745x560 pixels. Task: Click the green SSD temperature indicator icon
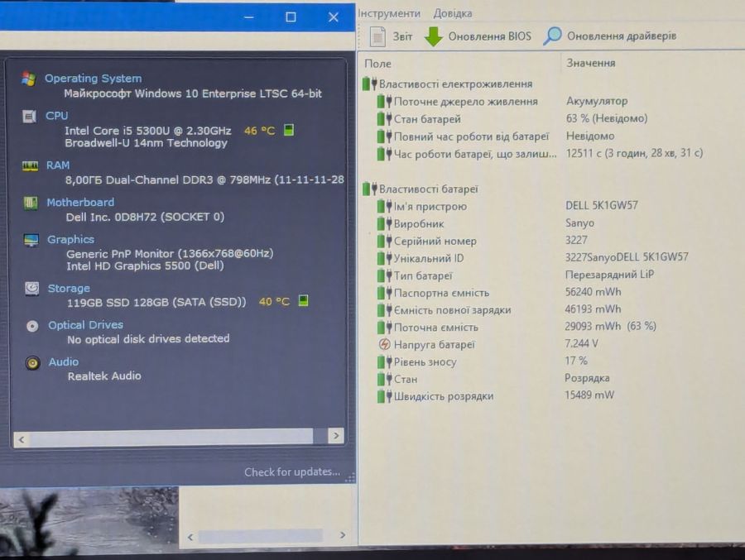click(x=303, y=300)
